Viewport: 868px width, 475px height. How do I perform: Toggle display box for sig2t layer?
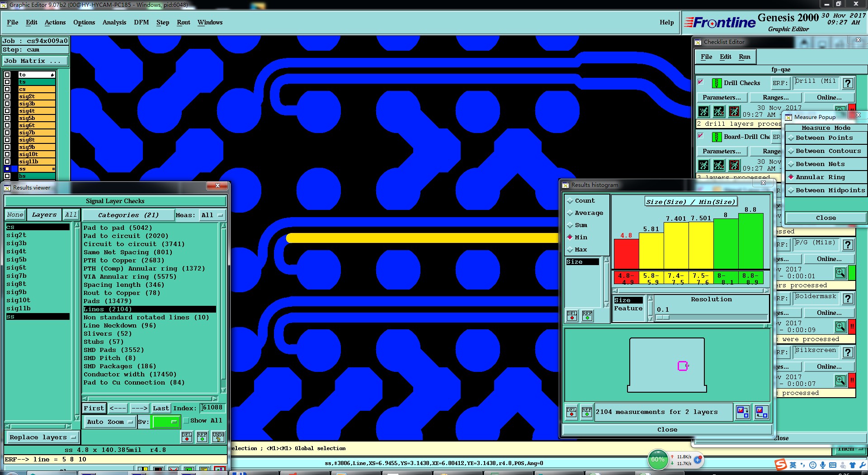[x=7, y=96]
